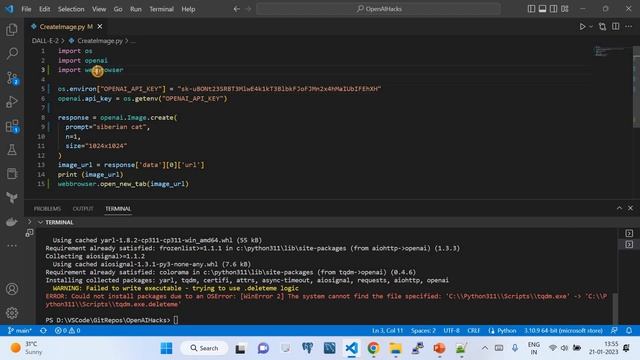Click the terminal vertical scrollbar
This screenshot has height=360, width=640.
[615, 308]
